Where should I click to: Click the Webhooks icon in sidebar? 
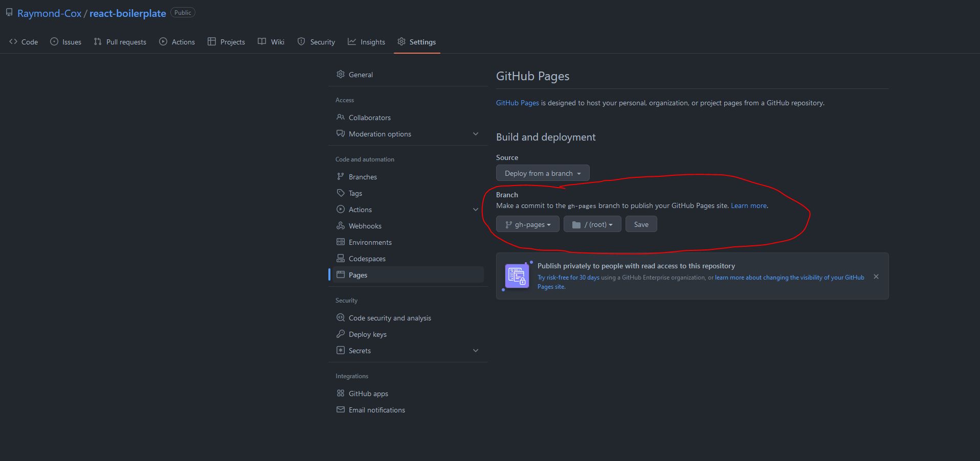point(341,225)
